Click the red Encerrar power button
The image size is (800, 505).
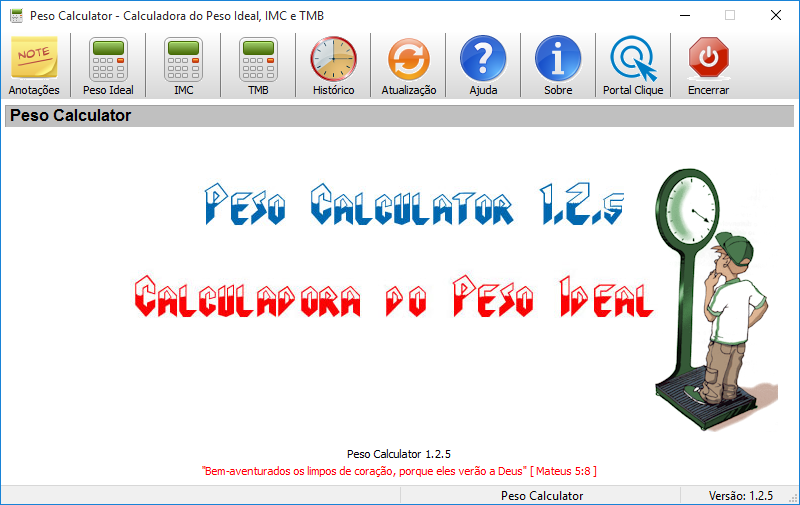point(708,66)
